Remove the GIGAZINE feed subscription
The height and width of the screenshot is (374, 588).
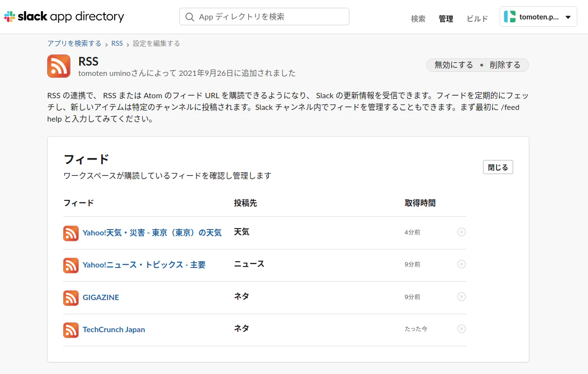pos(461,296)
